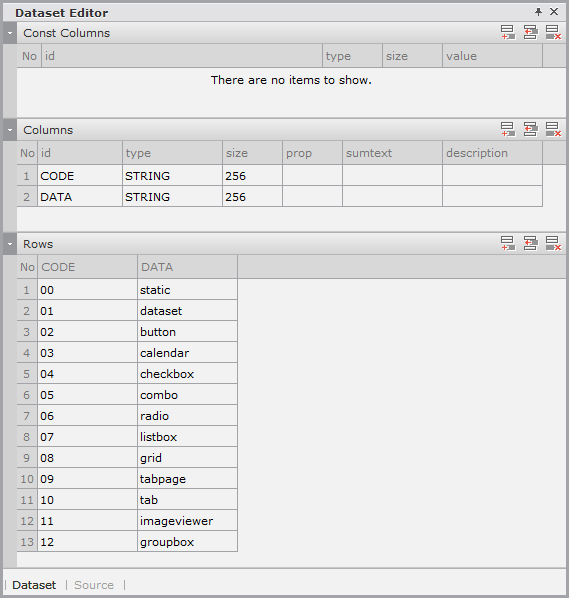Select row number 13 header
Viewport: 569px width, 598px height.
(27, 542)
